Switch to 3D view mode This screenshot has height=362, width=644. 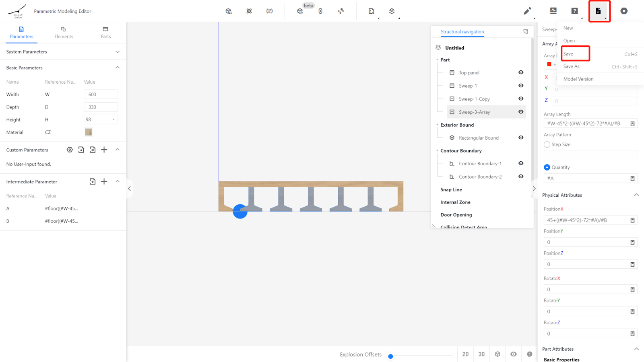tap(481, 354)
